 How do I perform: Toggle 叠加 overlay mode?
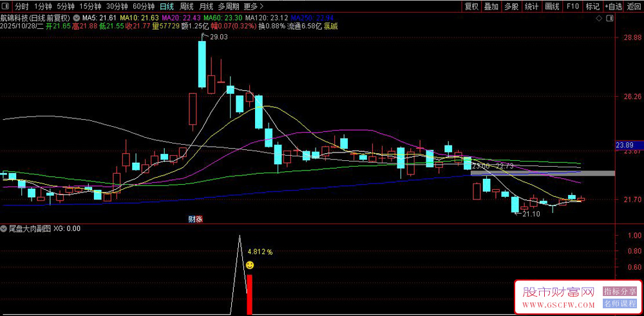coord(491,6)
